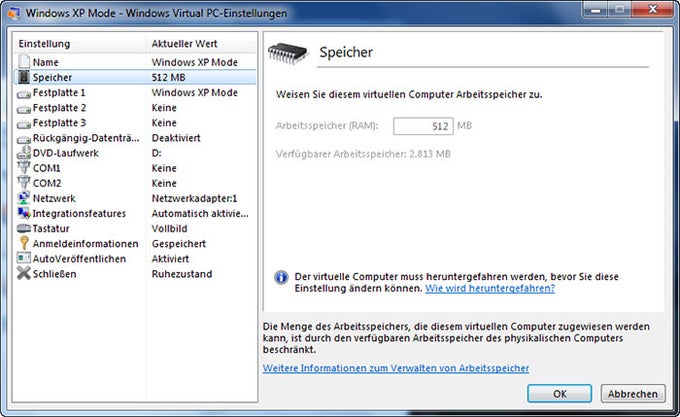Click the 'D:' drive value

pos(156,153)
